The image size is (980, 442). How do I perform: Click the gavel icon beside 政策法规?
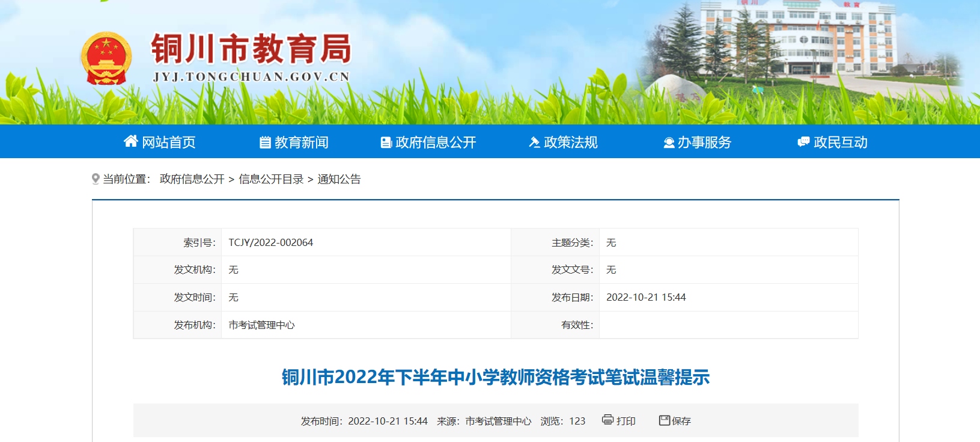(x=534, y=143)
